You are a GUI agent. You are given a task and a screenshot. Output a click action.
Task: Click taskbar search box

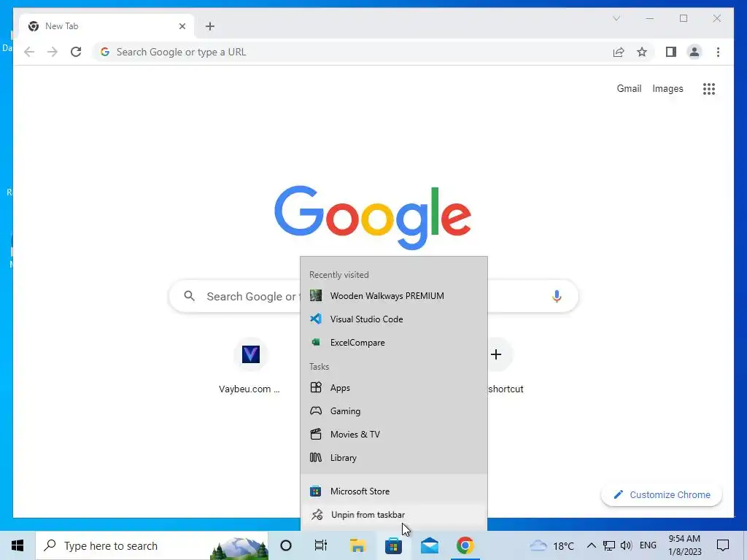[152, 545]
